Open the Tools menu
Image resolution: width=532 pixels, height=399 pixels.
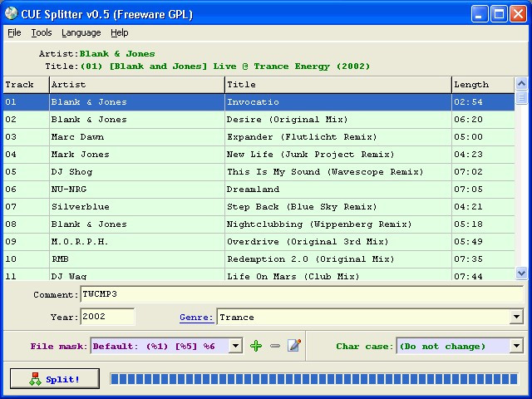tap(42, 33)
